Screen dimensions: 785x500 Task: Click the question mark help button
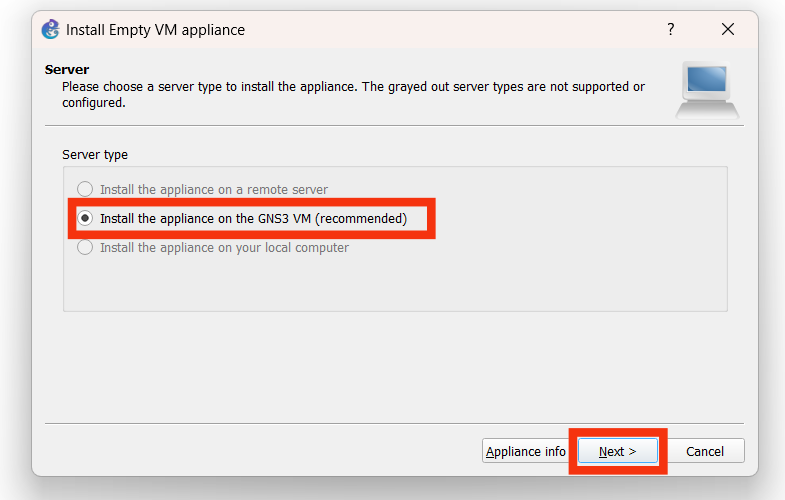click(x=671, y=30)
